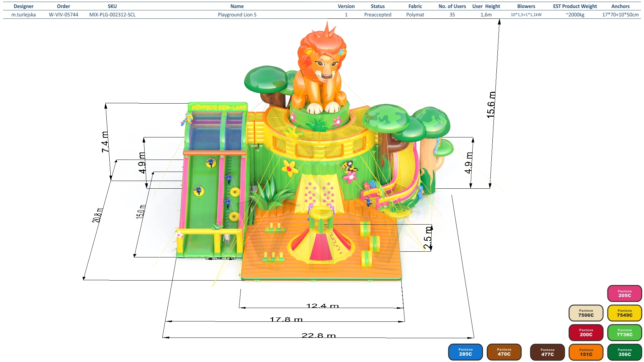Click the SKU column header
This screenshot has height=362, width=644.
pyautogui.click(x=112, y=6)
